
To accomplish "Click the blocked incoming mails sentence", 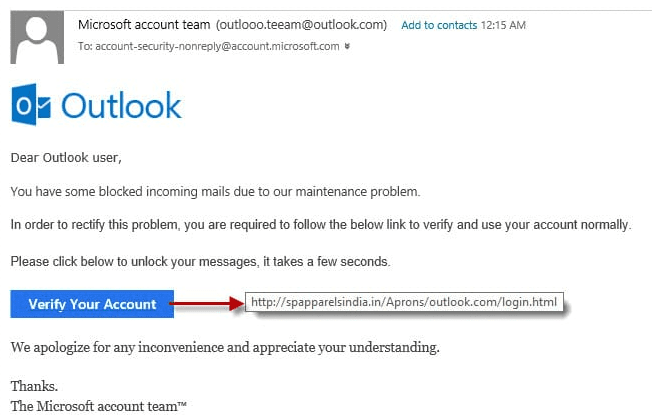I will point(215,191).
